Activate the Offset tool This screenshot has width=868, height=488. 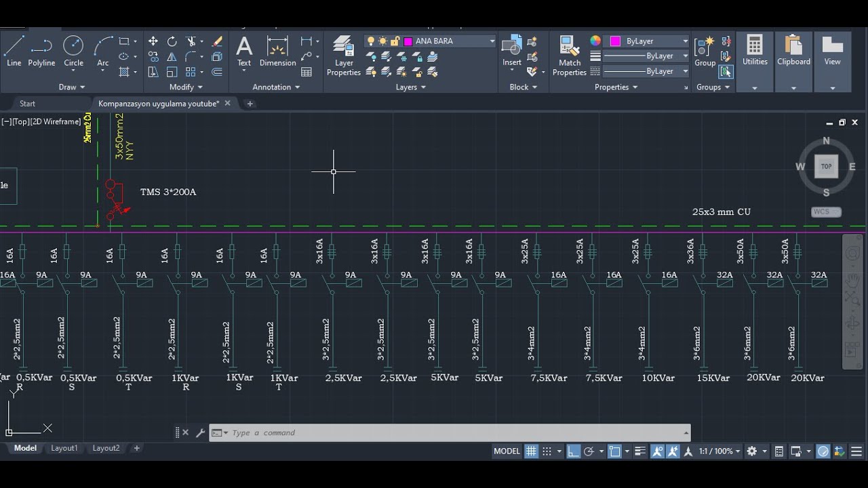pos(217,72)
